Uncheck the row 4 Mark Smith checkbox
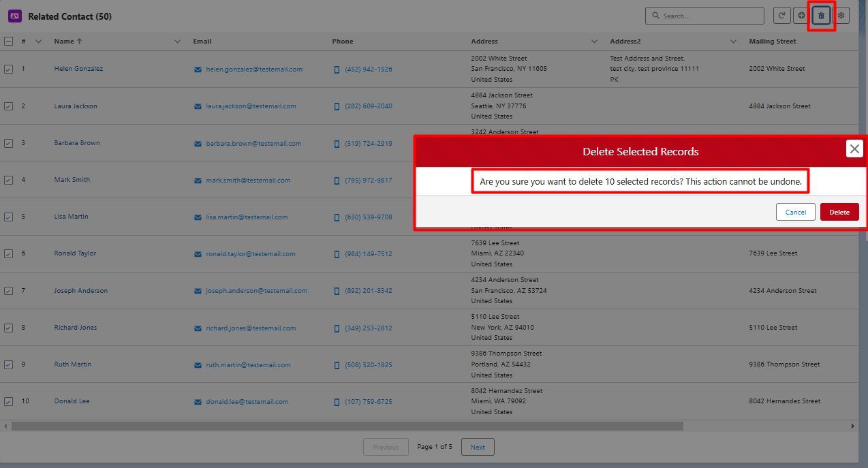 (8, 180)
